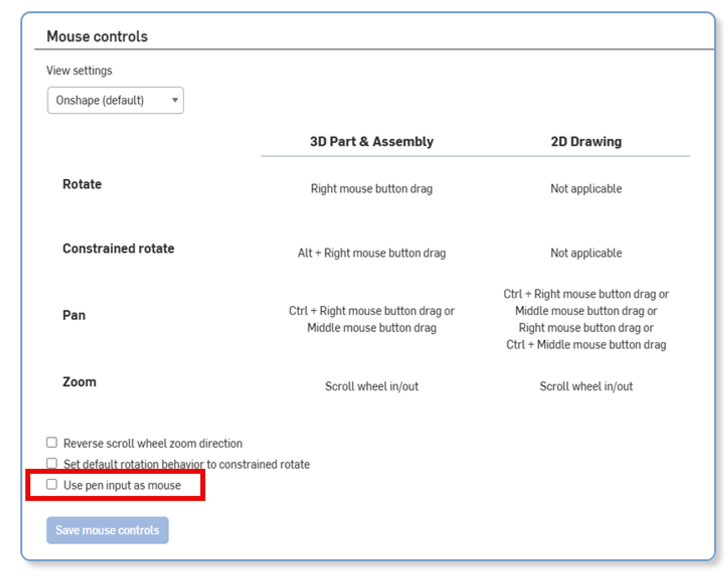Select the Mouse controls heading
728x576 pixels.
coord(96,36)
